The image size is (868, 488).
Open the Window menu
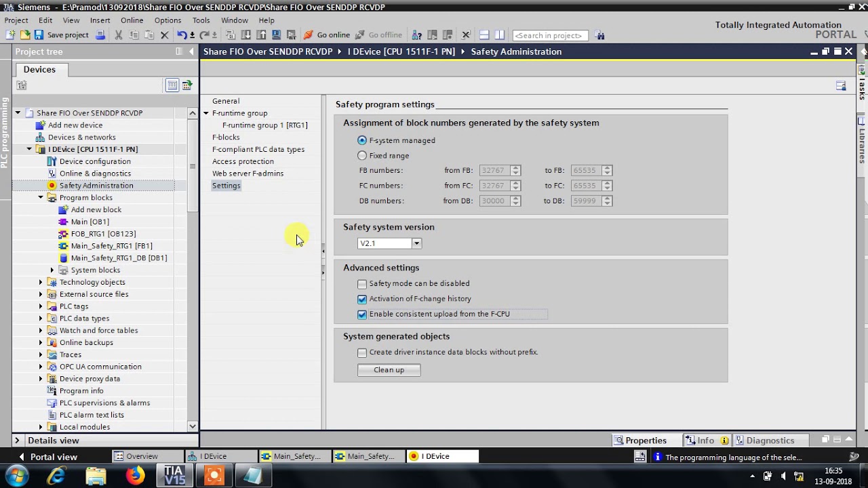tap(235, 20)
